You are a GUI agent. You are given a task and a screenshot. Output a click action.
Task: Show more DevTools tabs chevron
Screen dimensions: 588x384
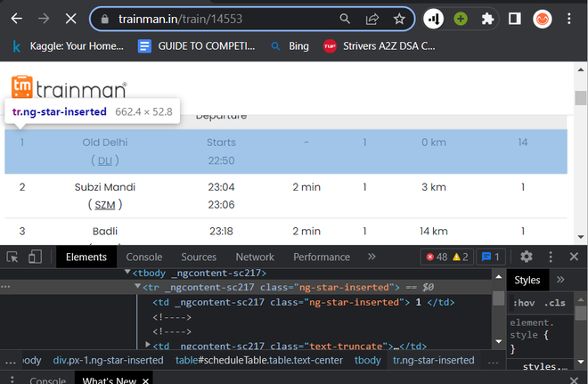pyautogui.click(x=372, y=257)
